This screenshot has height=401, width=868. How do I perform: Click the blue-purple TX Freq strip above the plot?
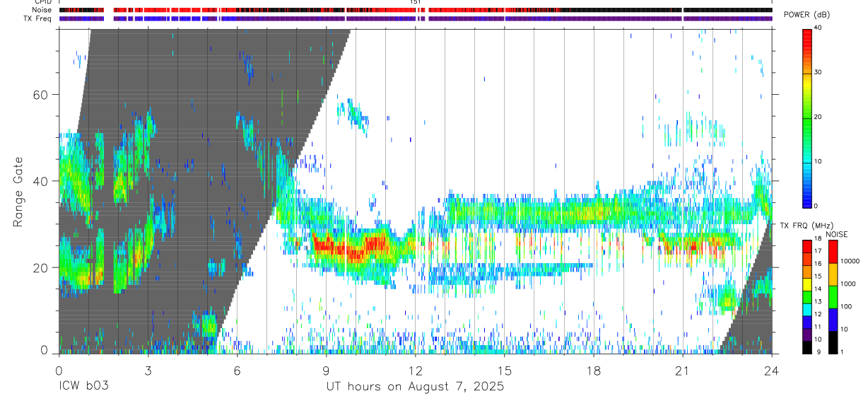pos(416,18)
